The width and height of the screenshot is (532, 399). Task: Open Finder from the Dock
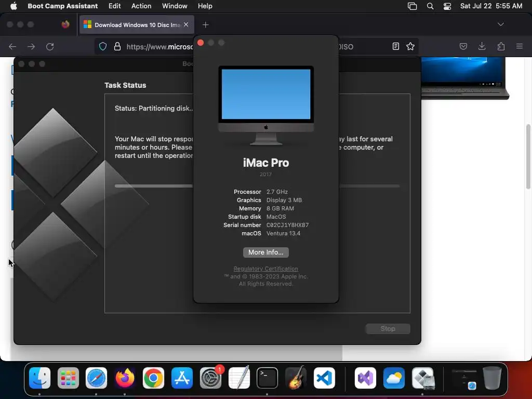pyautogui.click(x=39, y=378)
